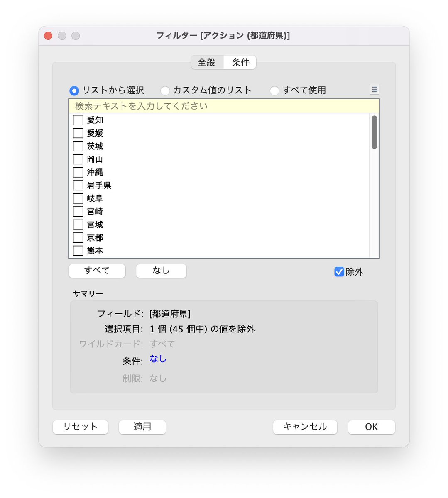Check the 茨城 checkbox

pyautogui.click(x=78, y=146)
